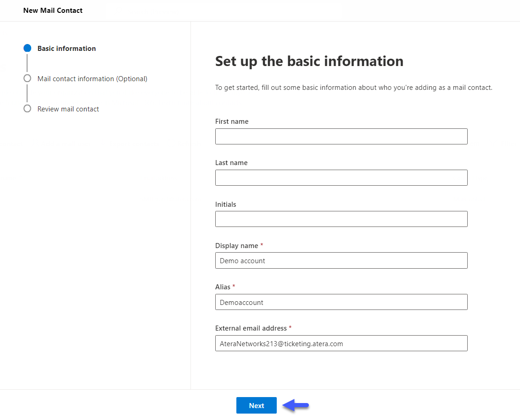Click the External email address field
This screenshot has width=520, height=420.
(341, 343)
